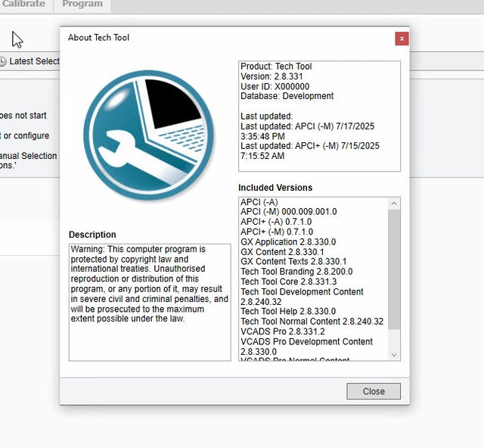Click the Latest Selection clock icon
484x448 pixels.
[x=3, y=61]
